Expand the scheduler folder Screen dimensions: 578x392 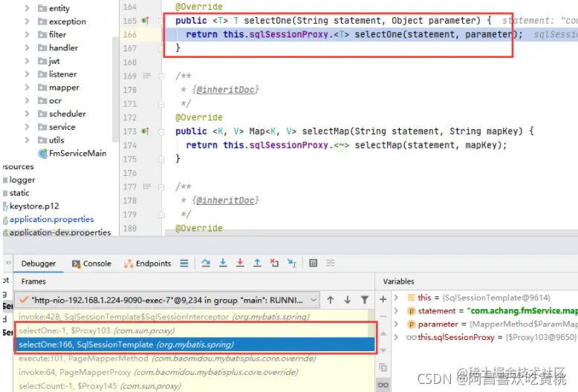[x=27, y=114]
